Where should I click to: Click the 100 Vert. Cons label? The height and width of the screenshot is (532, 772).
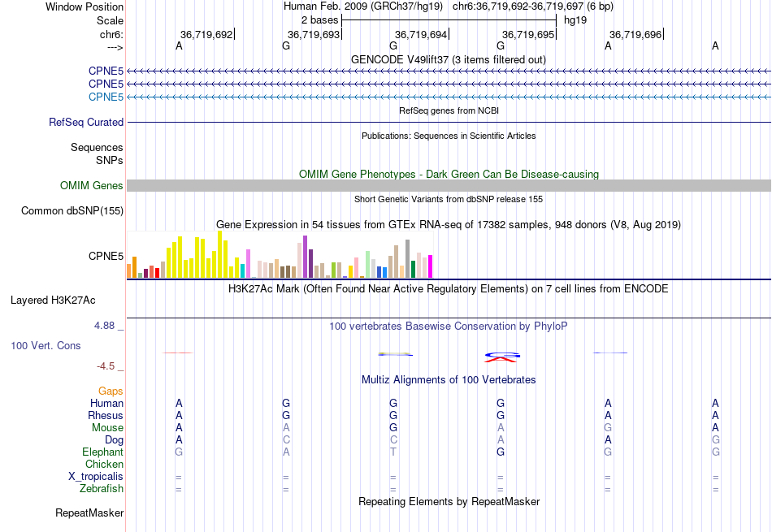[x=46, y=345]
